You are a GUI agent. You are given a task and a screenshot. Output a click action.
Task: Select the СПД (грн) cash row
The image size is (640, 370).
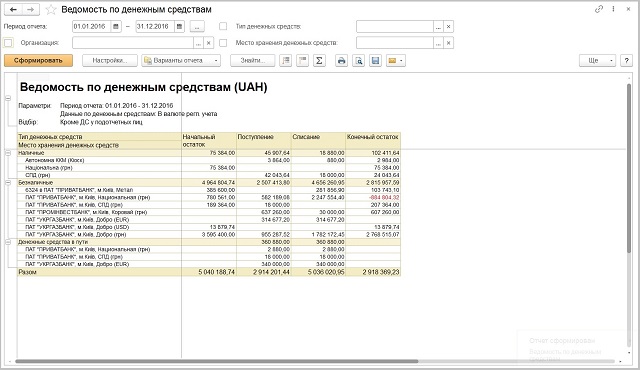[x=209, y=175]
